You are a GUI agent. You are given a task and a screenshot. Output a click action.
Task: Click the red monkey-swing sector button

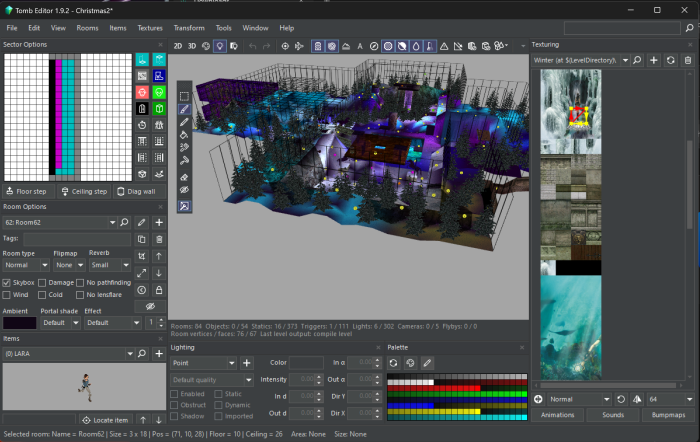[142, 92]
